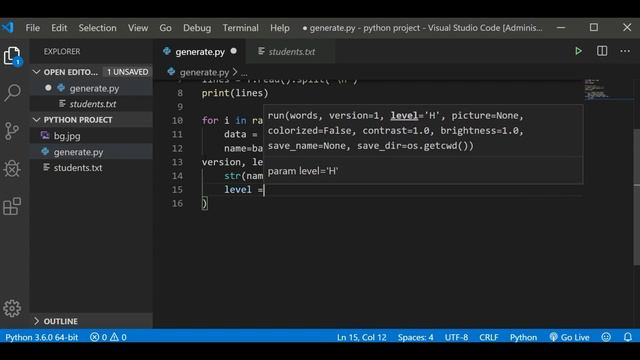Select the Python 3.6.0 64-bit interpreter
Screen dimensions: 640x360
click(x=42, y=337)
